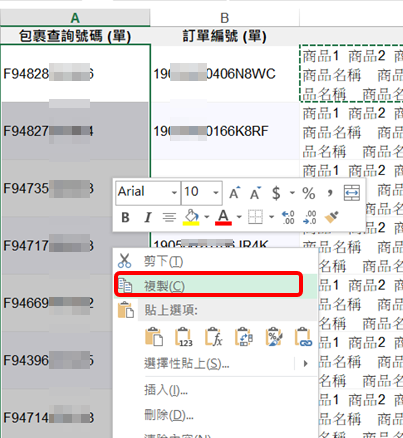Select paste values 123 option
Screen dimensions: 403x438
pos(184,337)
